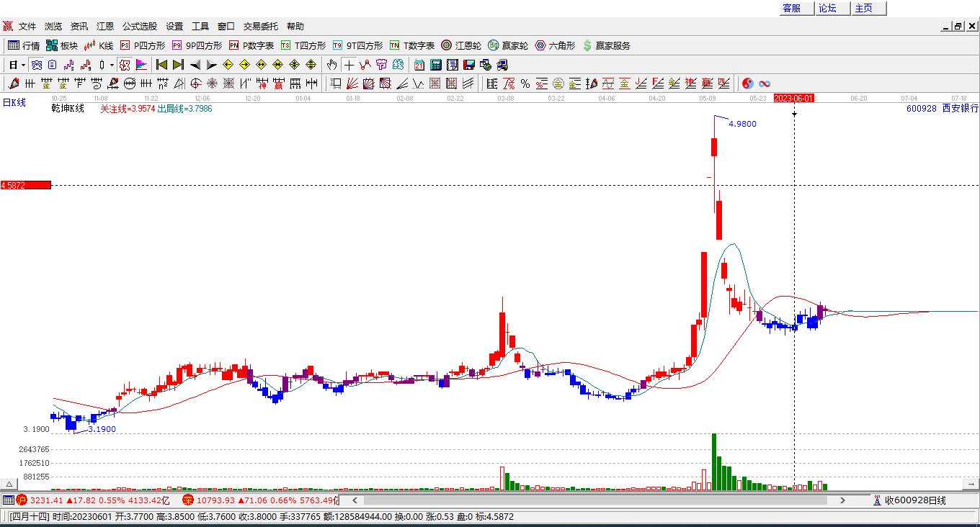Open the 设置 menu

coord(174,27)
